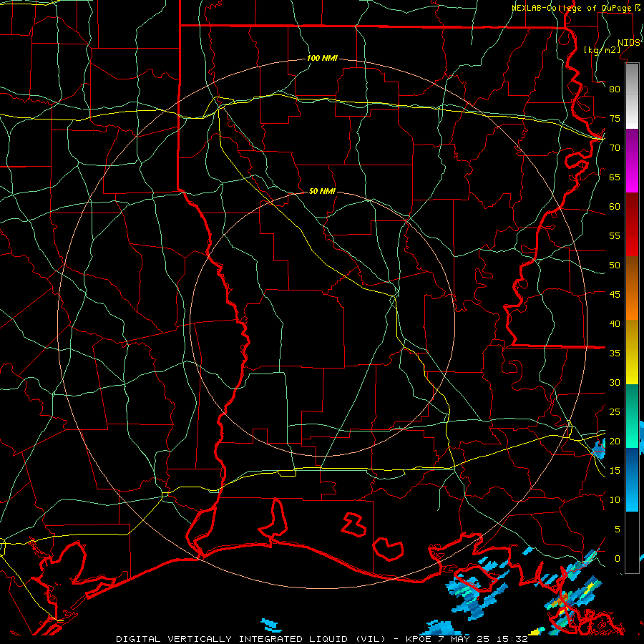The width and height of the screenshot is (644, 644).
Task: Click the 0 value on the scale
Action: (x=618, y=559)
